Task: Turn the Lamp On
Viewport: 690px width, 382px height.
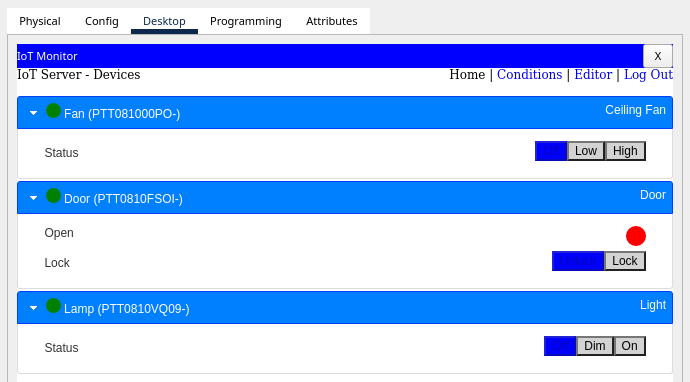Action: pos(629,346)
